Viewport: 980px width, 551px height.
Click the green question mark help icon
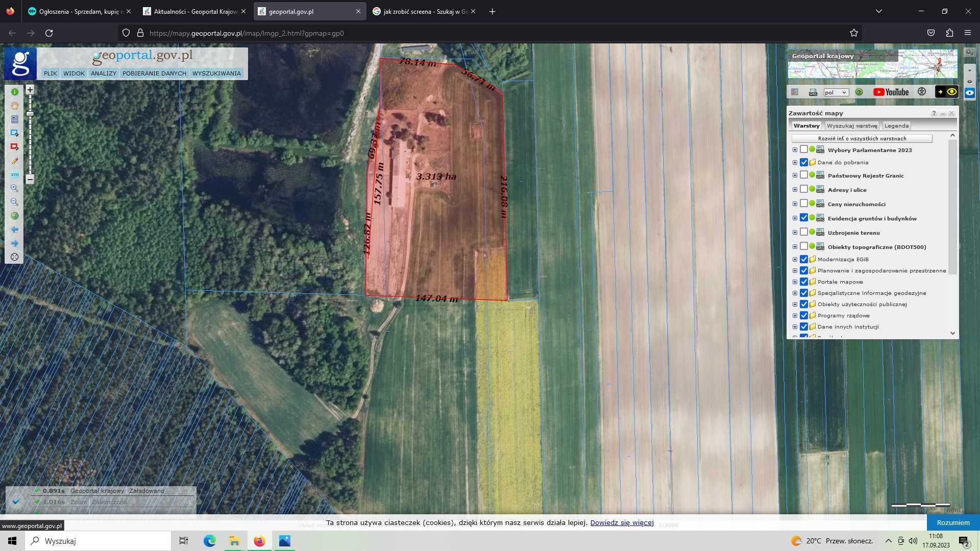(x=859, y=92)
